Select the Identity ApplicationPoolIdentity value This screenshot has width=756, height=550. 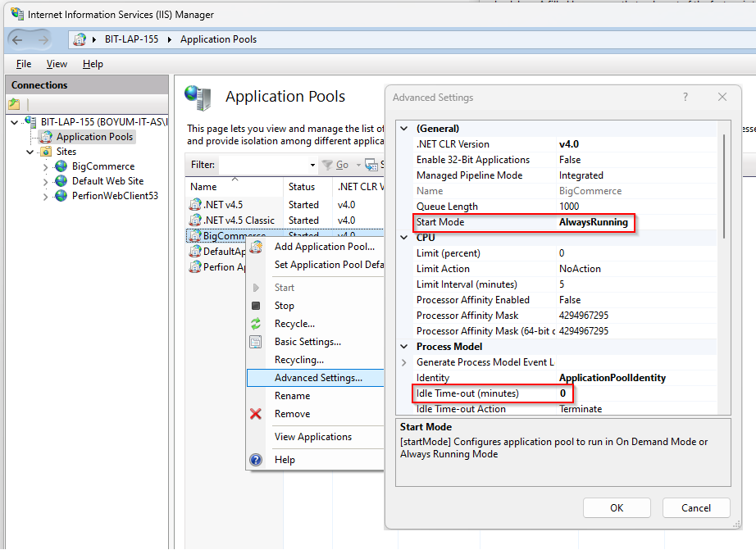[x=613, y=378]
